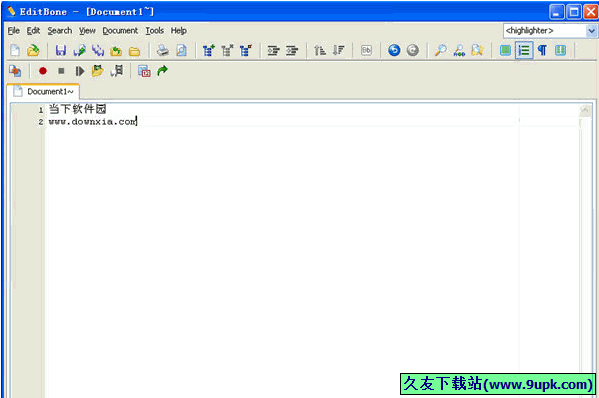Click the calendar insert date icon

[144, 71]
